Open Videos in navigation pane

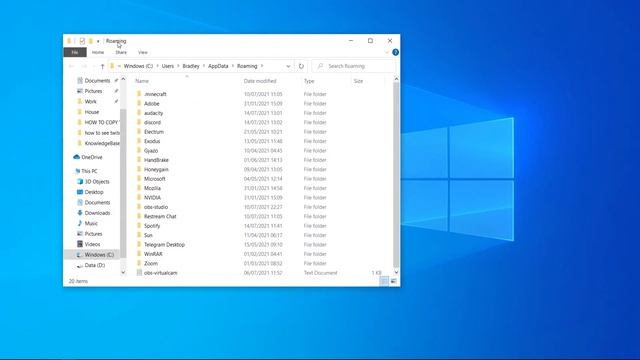pyautogui.click(x=92, y=244)
